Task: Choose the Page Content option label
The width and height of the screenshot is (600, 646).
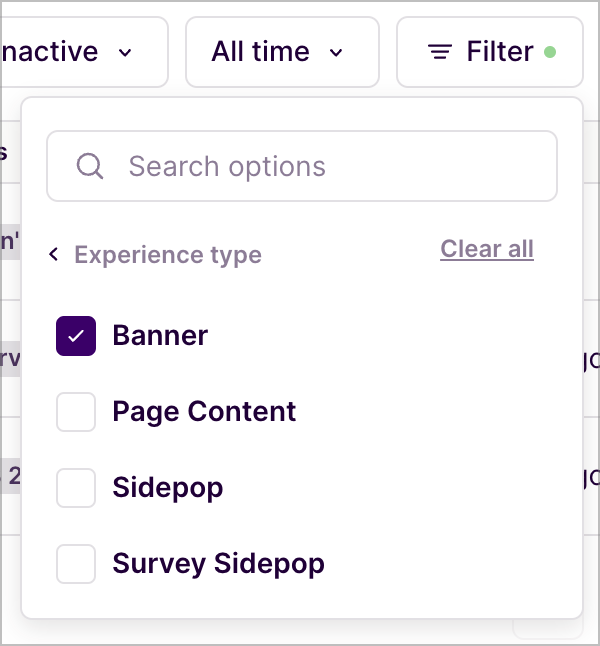Action: pos(204,412)
